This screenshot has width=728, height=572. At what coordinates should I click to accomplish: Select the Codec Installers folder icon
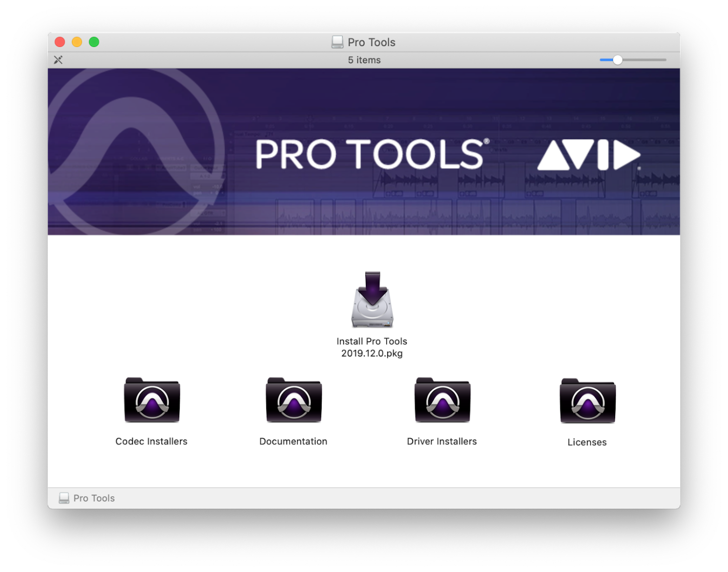point(152,400)
